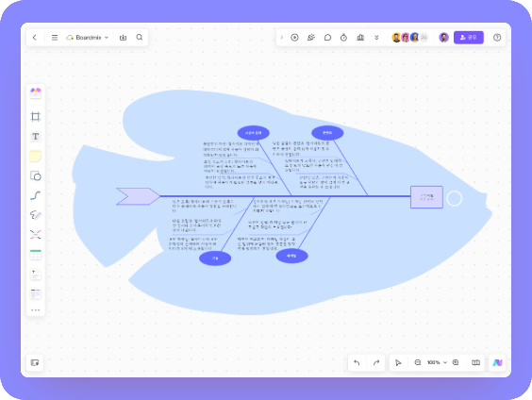Open the timer icon in top toolbar
The height and width of the screenshot is (400, 532).
[343, 38]
